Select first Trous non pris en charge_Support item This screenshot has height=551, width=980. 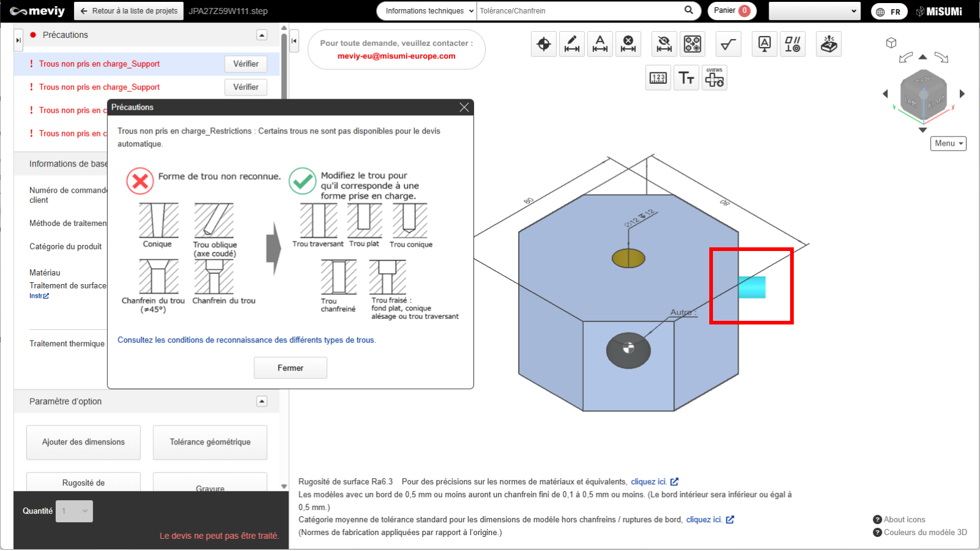pyautogui.click(x=99, y=64)
